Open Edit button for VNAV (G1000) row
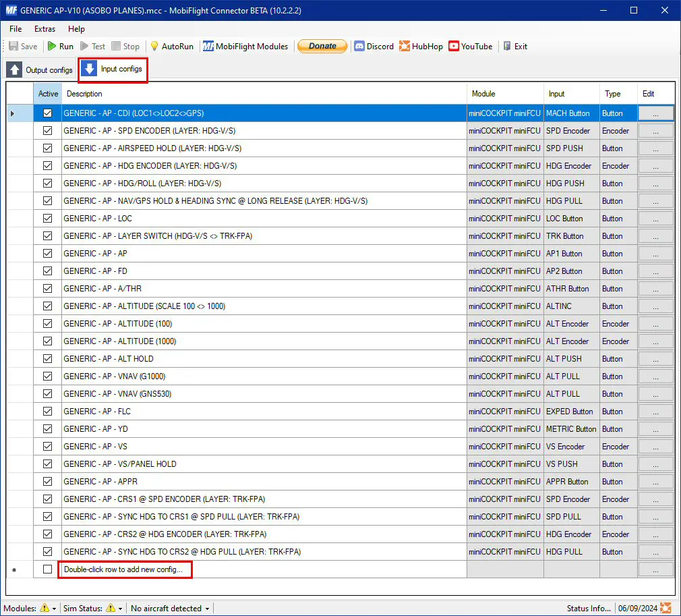 [655, 376]
